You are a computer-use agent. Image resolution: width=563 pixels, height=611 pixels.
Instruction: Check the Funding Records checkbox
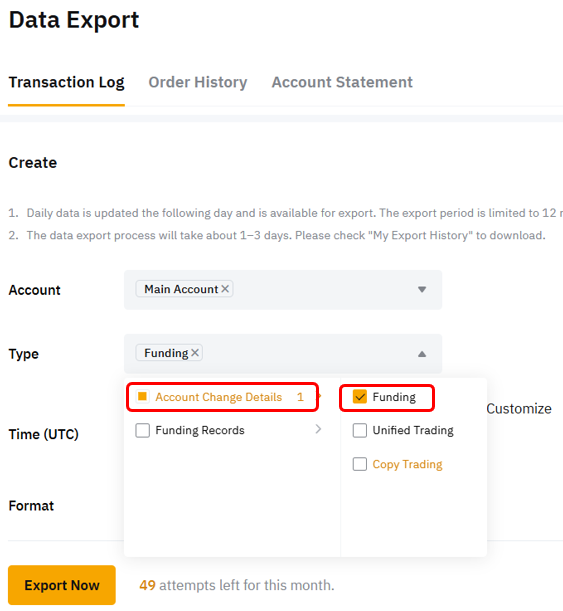point(142,430)
